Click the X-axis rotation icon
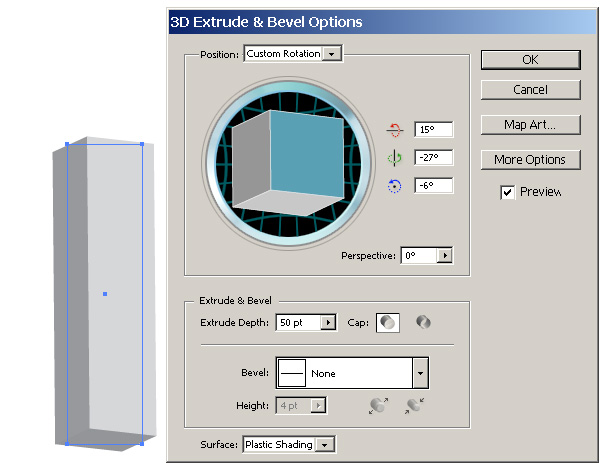The image size is (600, 463). click(x=395, y=130)
